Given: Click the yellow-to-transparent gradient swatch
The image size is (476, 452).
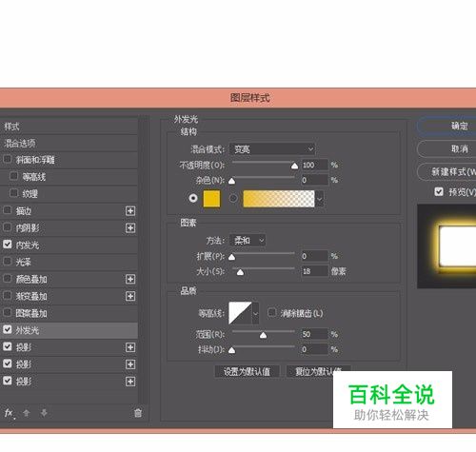Looking at the screenshot, I should pos(279,199).
